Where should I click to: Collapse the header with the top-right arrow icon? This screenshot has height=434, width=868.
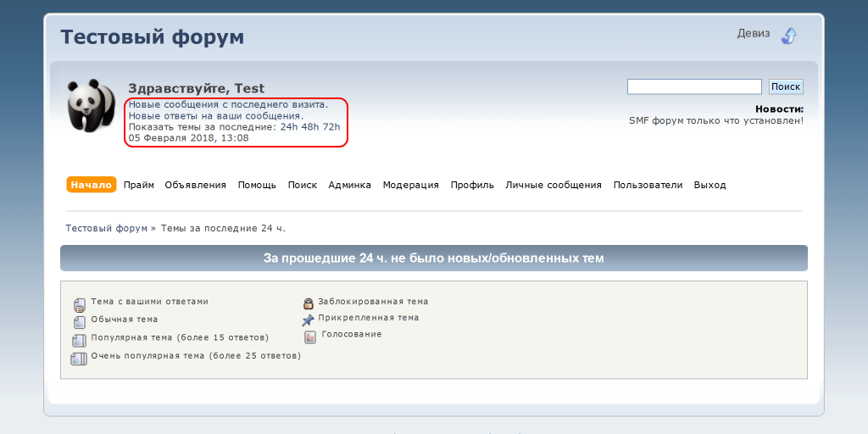point(788,36)
